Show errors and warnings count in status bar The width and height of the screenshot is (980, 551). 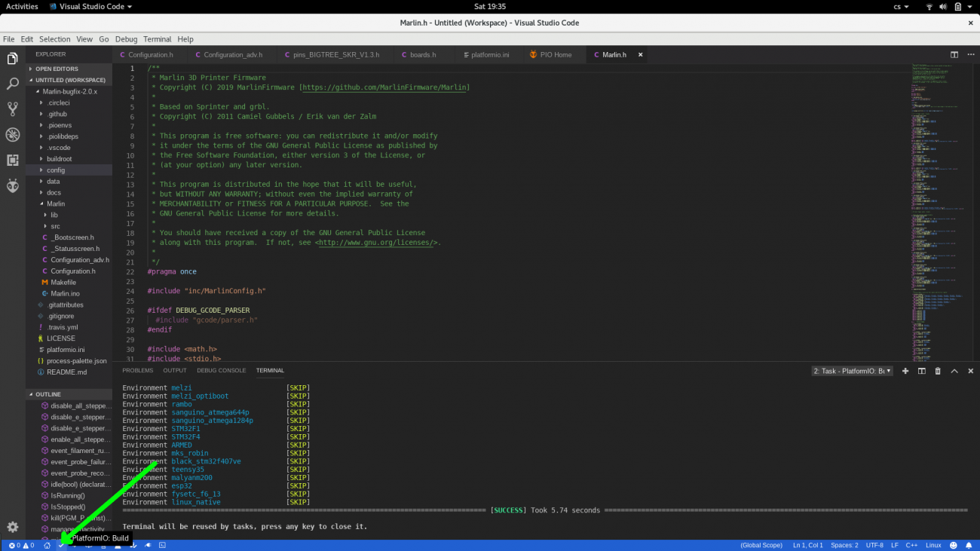(21, 545)
